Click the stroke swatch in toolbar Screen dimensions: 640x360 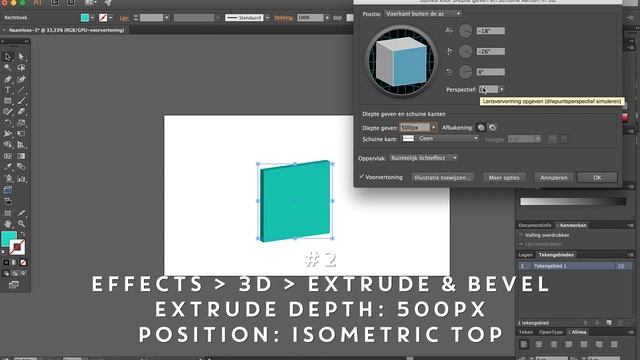point(17,247)
